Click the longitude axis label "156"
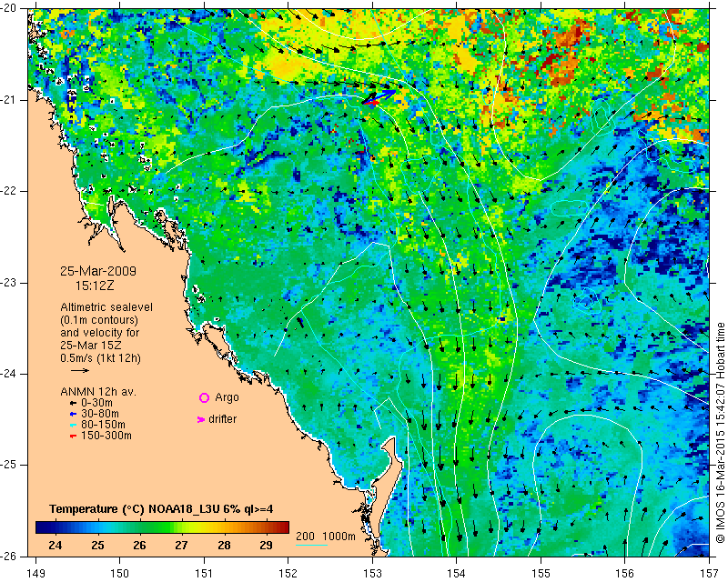Viewport: 728px width, 582px height. [x=625, y=573]
